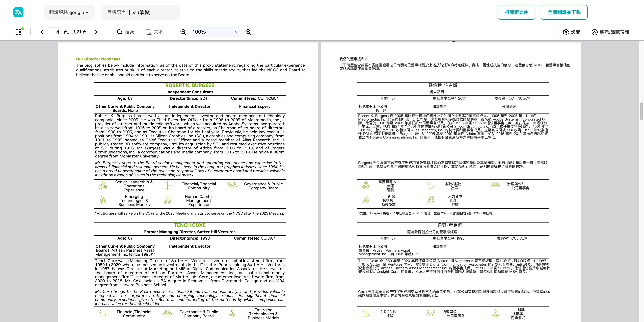The image size is (644, 322).
Task: Go to next page arrow
Action: [96, 32]
